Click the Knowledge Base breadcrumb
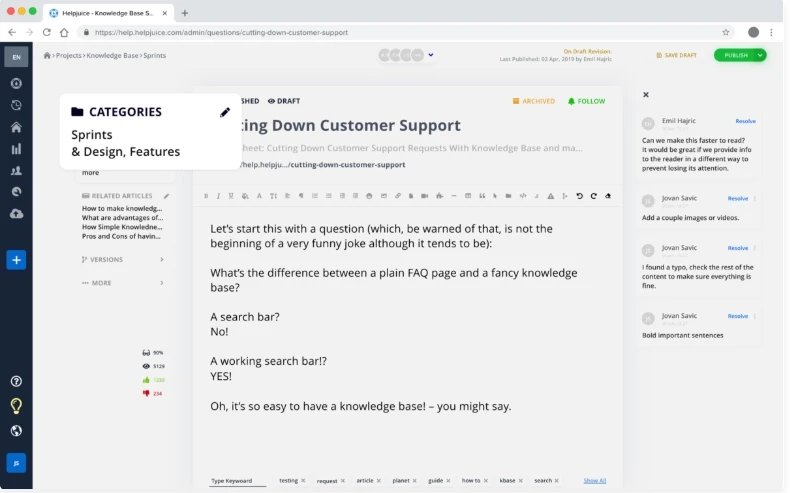790x493 pixels. (112, 55)
